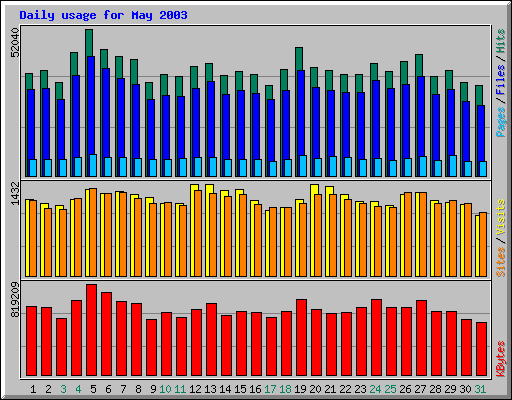This screenshot has width=512, height=400.
Task: Click the cyan Pages bar for day 29
Action: [453, 166]
